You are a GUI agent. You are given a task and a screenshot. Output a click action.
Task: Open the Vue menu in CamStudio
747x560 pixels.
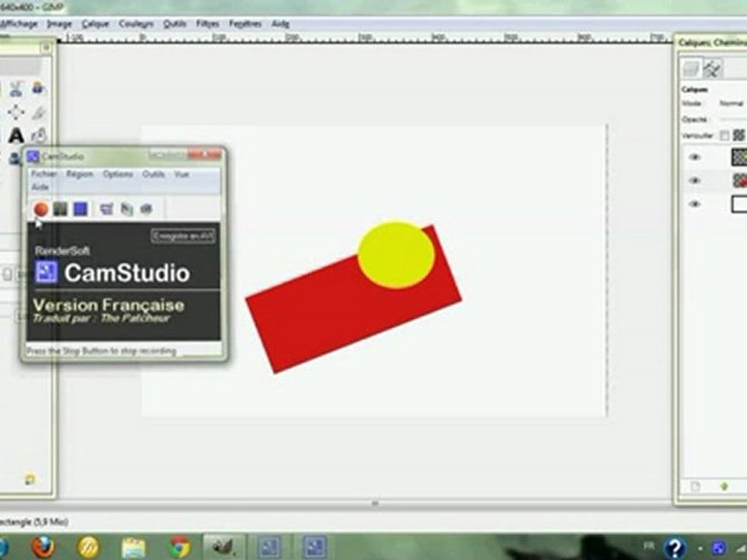[181, 174]
